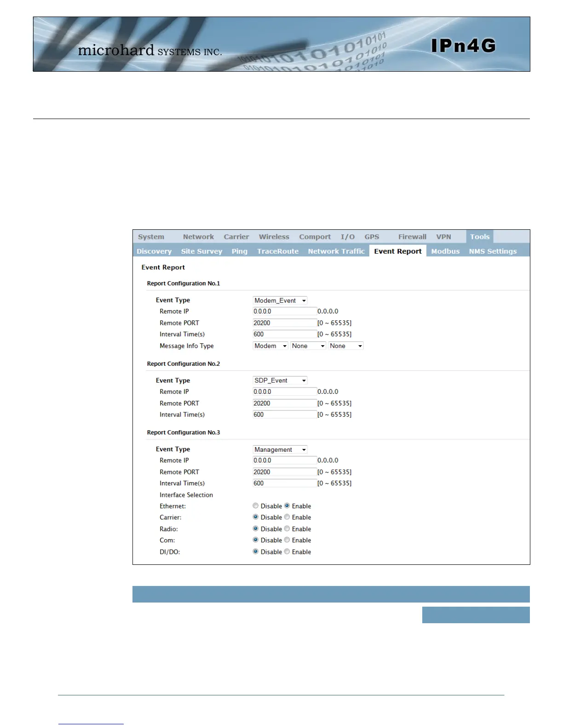Viewport: 563px width, 728px height.
Task: Open the Event Type Modem_Event dropdown
Action: [x=280, y=301]
